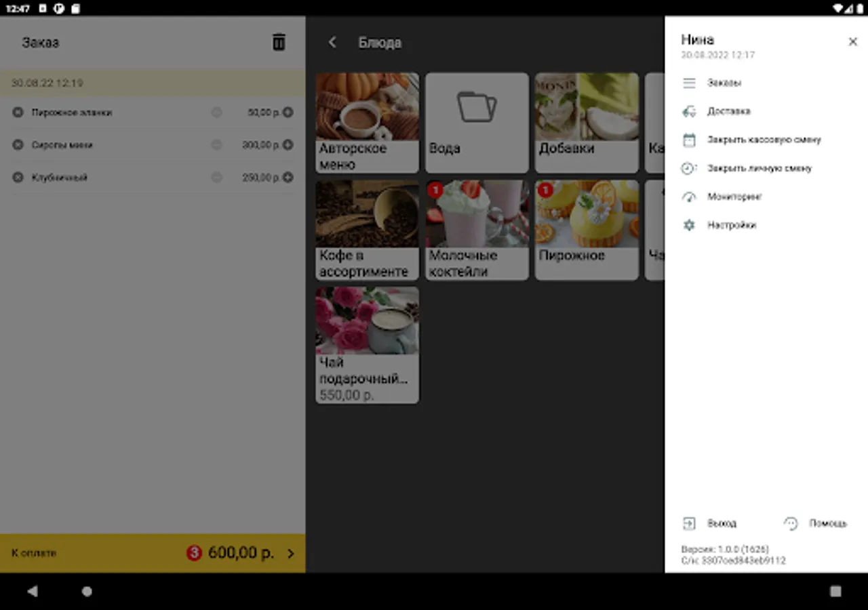Decrease quantity of the 50,00 р. item
The height and width of the screenshot is (610, 868).
click(x=216, y=113)
